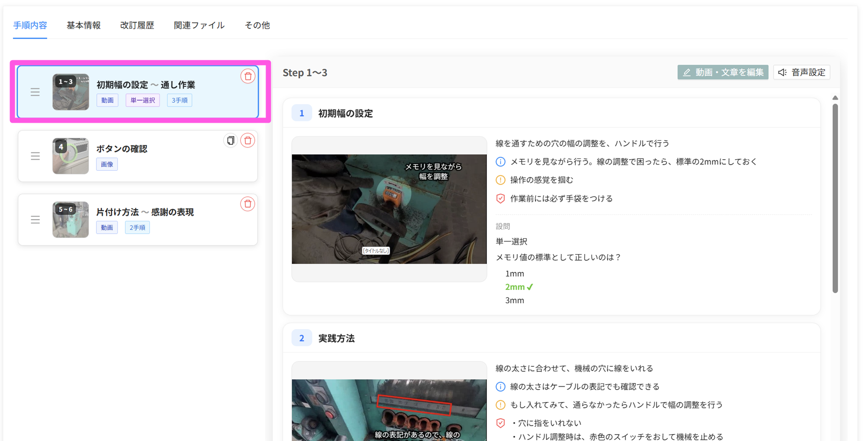Delete the 初期幅の設定 step card
The width and height of the screenshot is (868, 441).
point(248,76)
